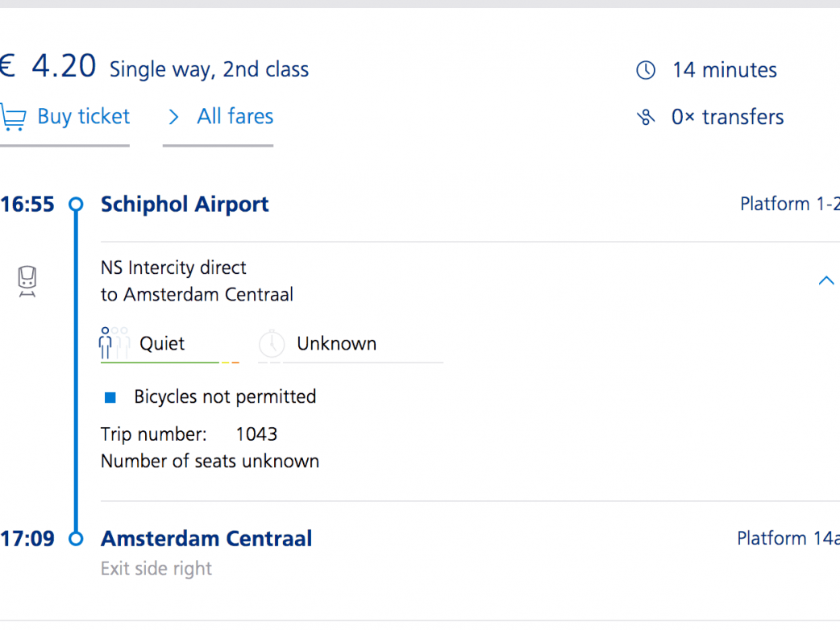The height and width of the screenshot is (630, 840).
Task: Click the Unknown punctuality stopwatch icon
Action: (x=272, y=344)
